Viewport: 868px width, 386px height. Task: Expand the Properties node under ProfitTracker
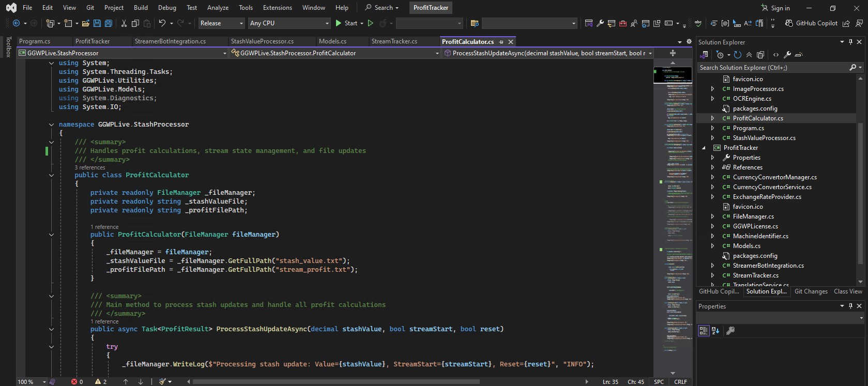point(712,158)
